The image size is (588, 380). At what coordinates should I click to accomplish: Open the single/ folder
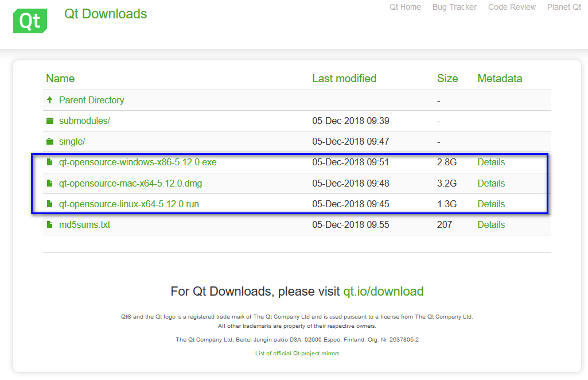pyautogui.click(x=72, y=141)
